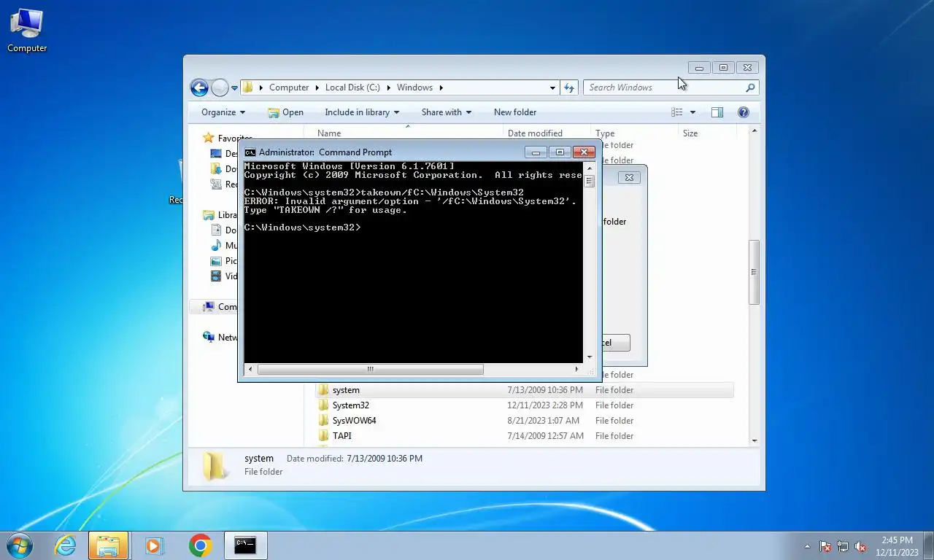This screenshot has height=560, width=934.
Task: Open the Include in library menu
Action: tap(362, 112)
